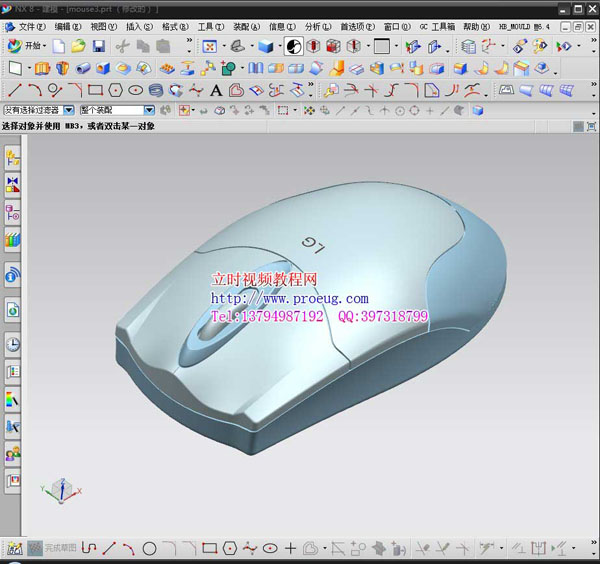Click the Fit view icon
This screenshot has width=600, height=564.
[x=209, y=47]
